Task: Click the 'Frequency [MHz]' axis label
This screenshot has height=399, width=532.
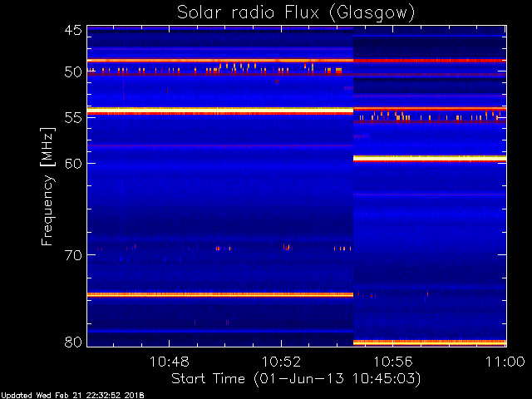Action: [47, 186]
